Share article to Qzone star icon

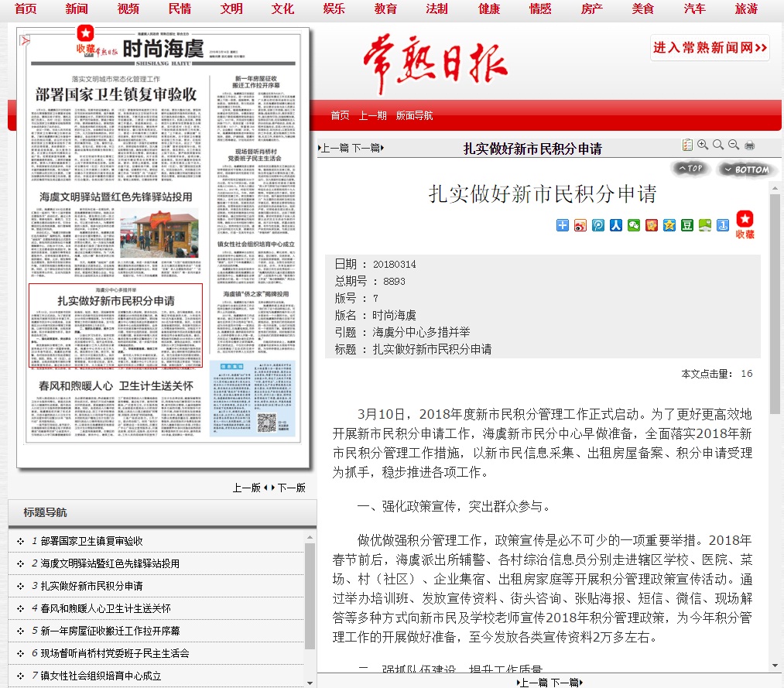tap(669, 225)
